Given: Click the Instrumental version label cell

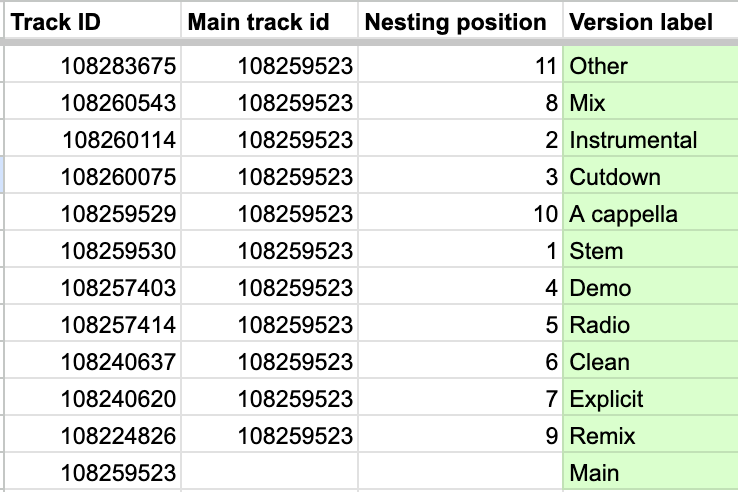Looking at the screenshot, I should (x=650, y=139).
